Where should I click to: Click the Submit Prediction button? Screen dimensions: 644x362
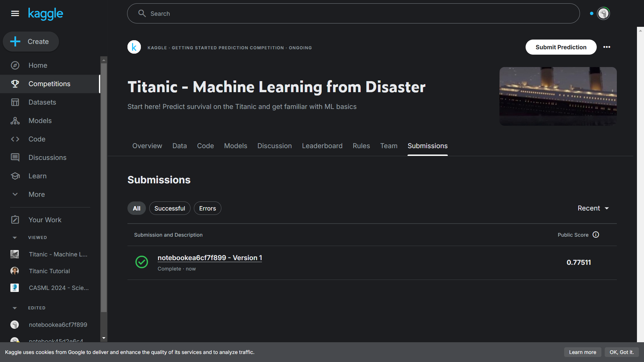pos(561,47)
